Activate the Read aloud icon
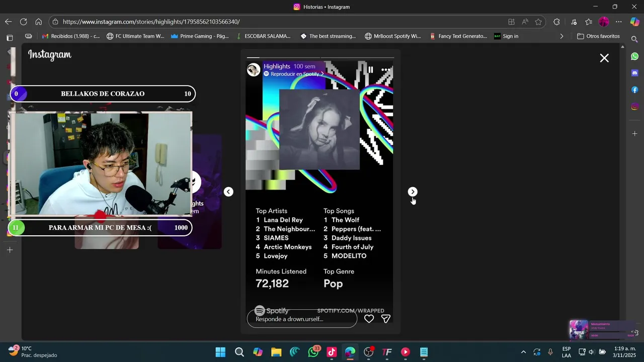Image resolution: width=644 pixels, height=362 pixels. [525, 22]
